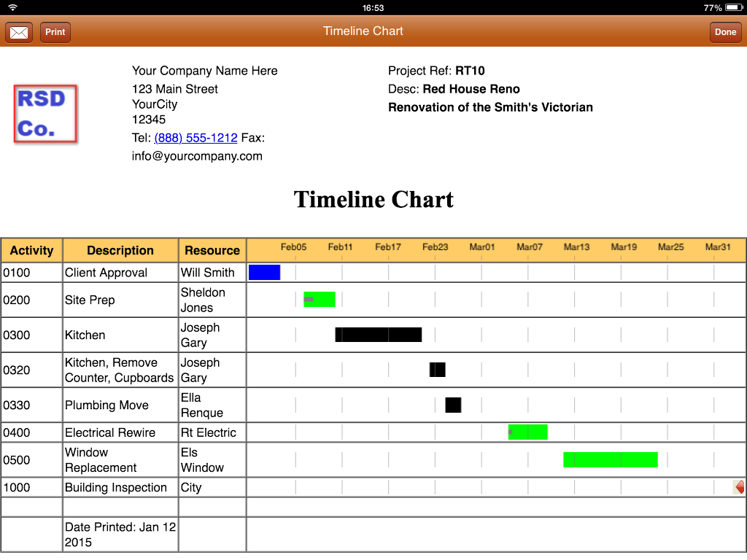Tap the Done button
747x560 pixels.
[725, 32]
